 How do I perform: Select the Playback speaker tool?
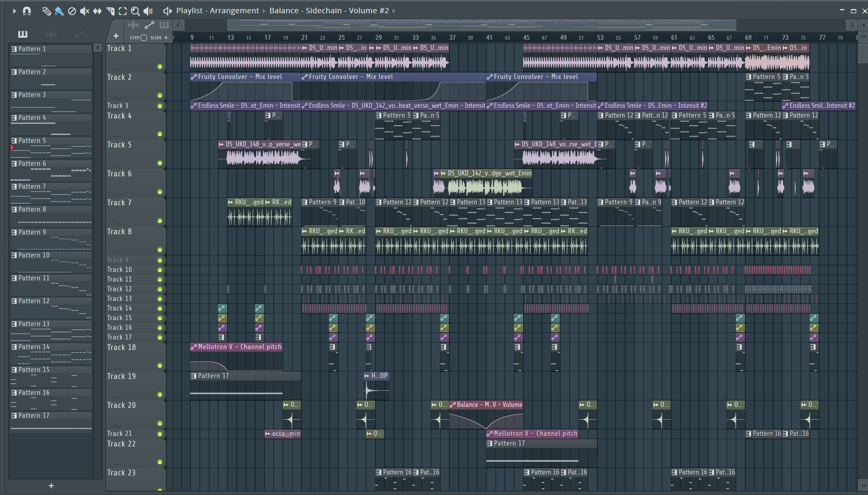click(148, 11)
